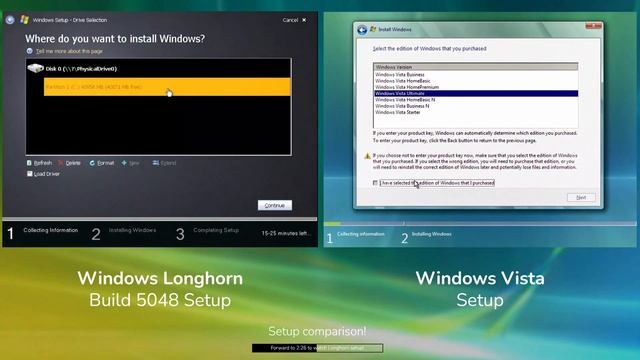
Task: Click the Load Driver label
Action: [x=47, y=174]
